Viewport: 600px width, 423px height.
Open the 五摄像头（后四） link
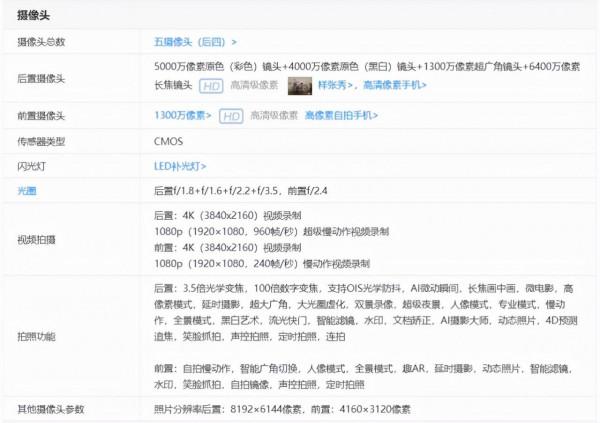(194, 41)
